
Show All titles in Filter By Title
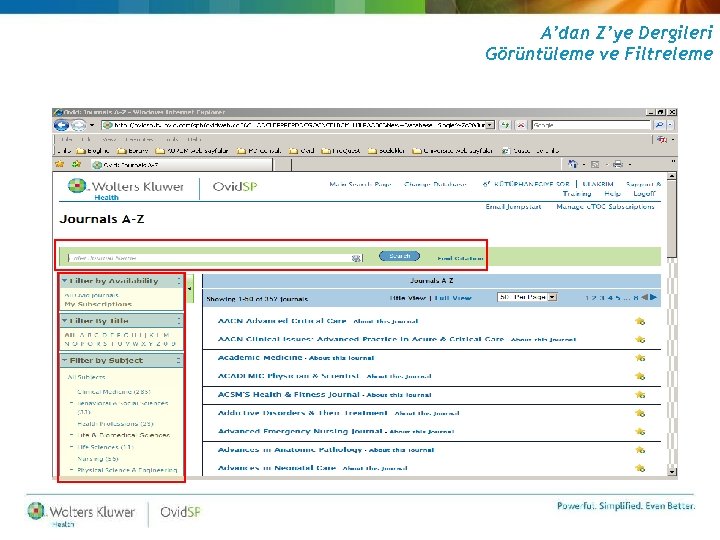click(69, 335)
